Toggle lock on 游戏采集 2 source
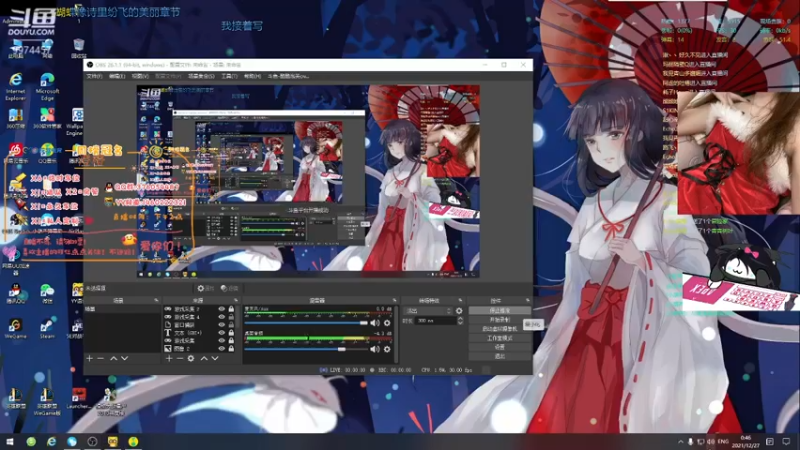Viewport: 800px width, 450px height. (231, 309)
